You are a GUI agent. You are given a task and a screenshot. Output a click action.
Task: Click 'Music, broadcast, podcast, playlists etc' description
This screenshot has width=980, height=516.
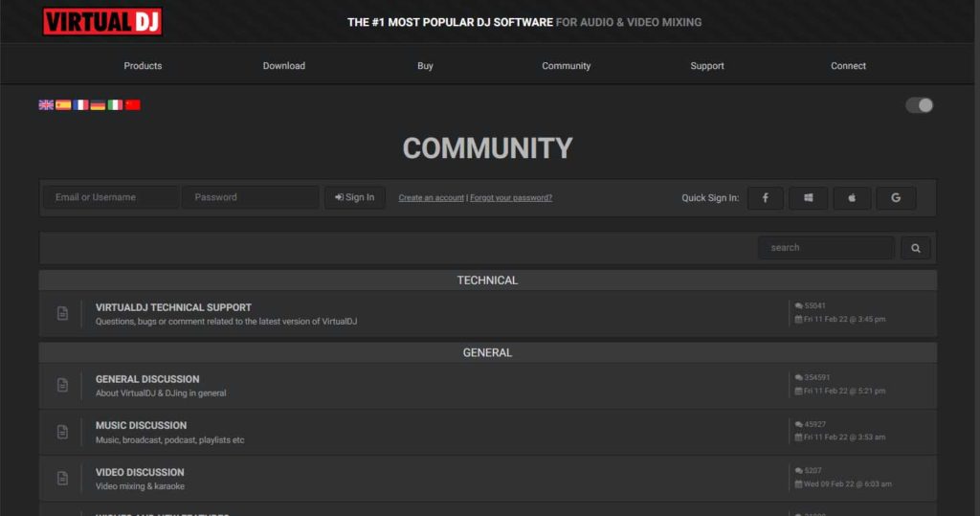click(x=170, y=440)
